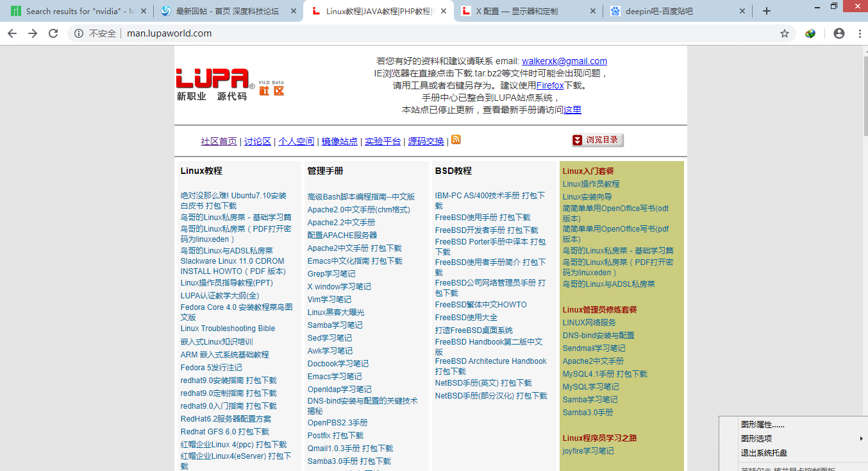The width and height of the screenshot is (868, 471).
Task: Open Slackware Linux 11.0 CDROM INSTALL HOWTO
Action: pos(233,266)
